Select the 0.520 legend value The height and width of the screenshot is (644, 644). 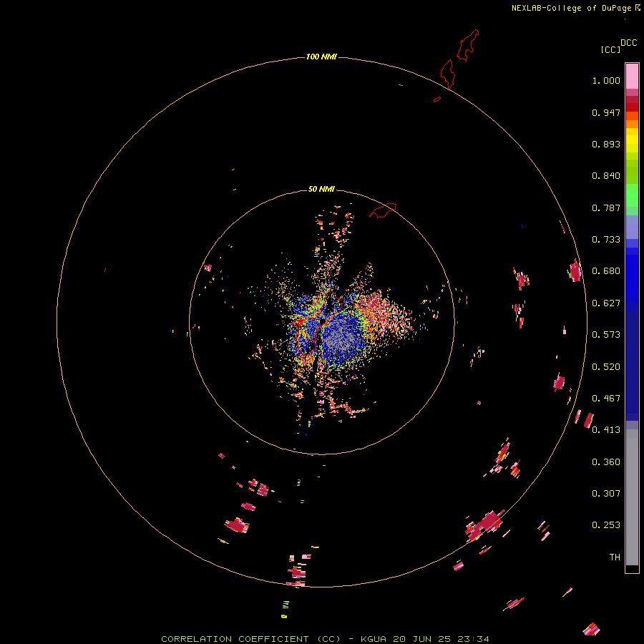606,367
